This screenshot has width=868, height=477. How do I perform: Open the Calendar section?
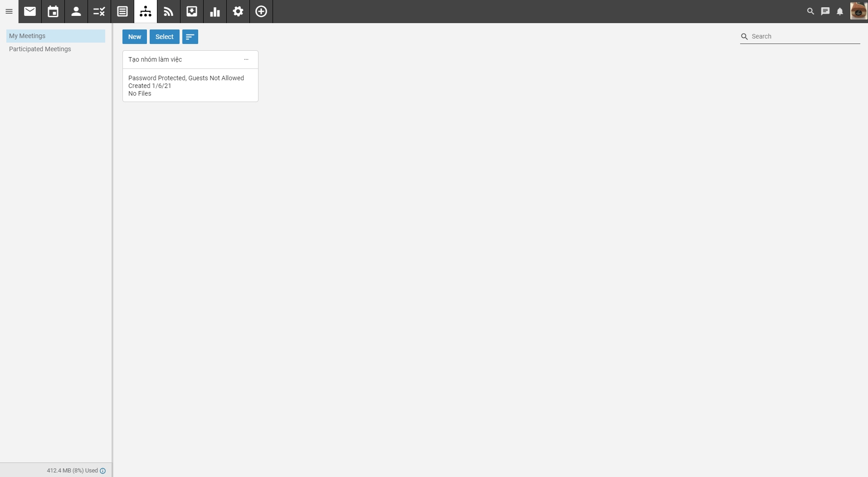coord(53,11)
